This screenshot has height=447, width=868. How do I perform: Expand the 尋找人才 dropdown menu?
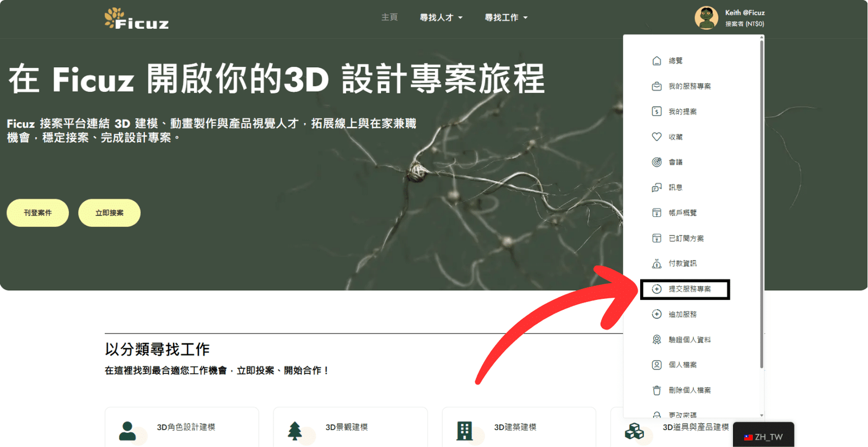[x=441, y=18]
